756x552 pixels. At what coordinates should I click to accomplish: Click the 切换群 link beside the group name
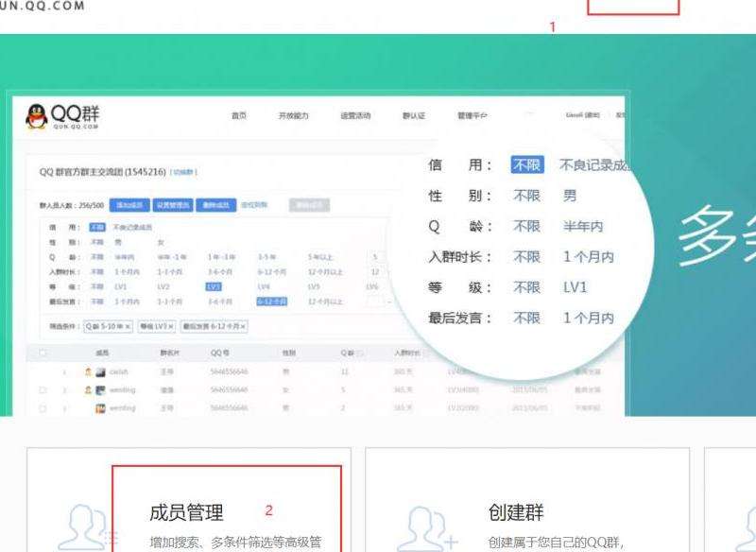tap(183, 172)
